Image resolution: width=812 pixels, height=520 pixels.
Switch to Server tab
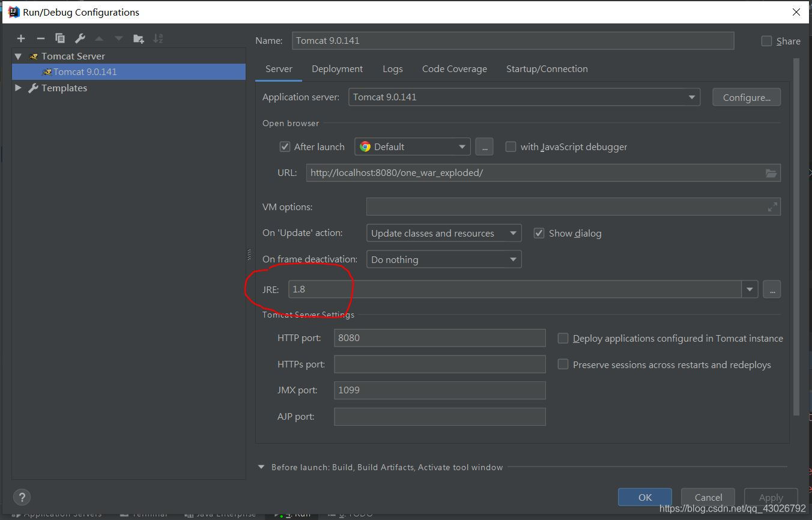[279, 69]
